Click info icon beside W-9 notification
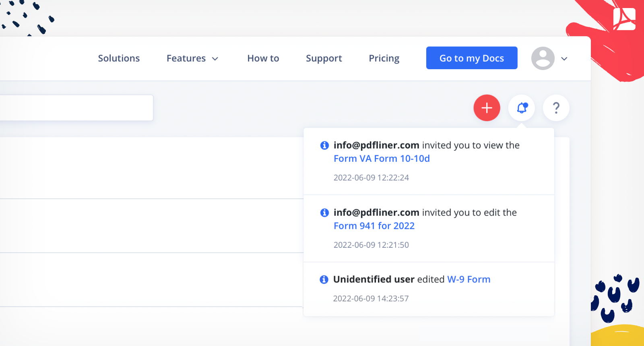This screenshot has height=346, width=644. click(324, 279)
